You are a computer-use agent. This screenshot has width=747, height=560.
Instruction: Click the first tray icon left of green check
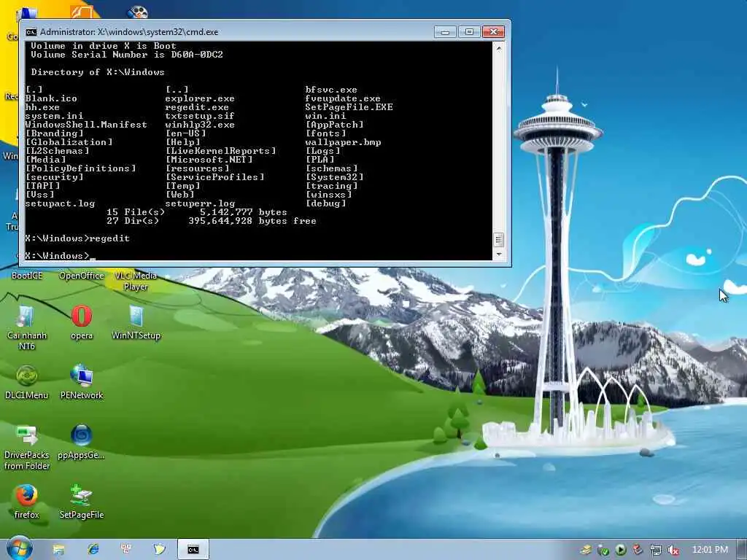tap(586, 550)
